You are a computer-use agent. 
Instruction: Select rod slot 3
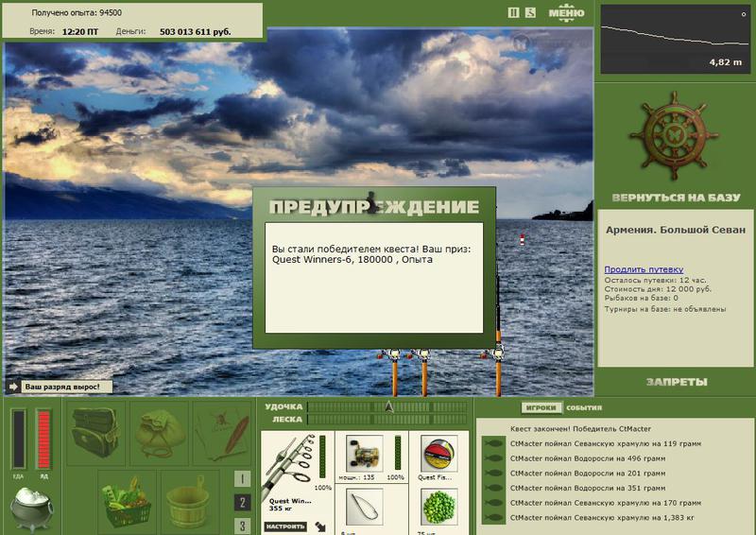[x=242, y=526]
